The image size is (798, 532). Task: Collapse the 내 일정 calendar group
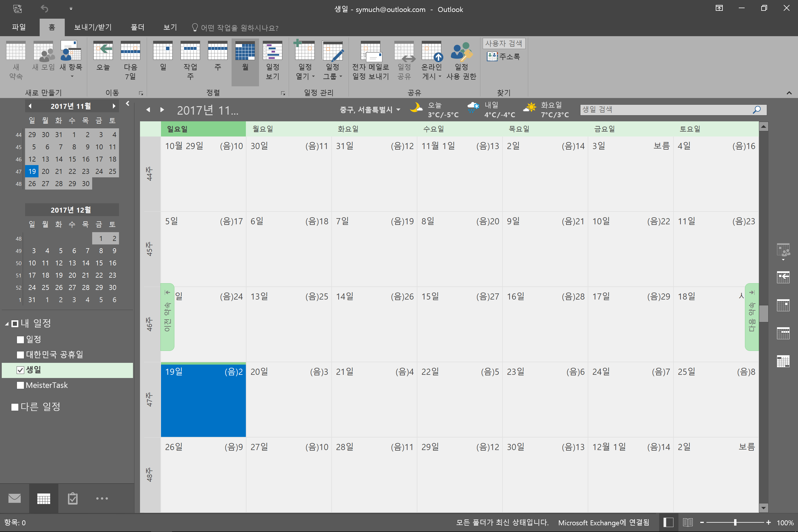coord(7,324)
